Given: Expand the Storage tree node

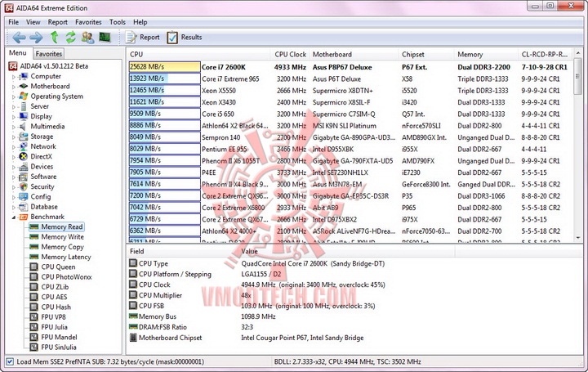Looking at the screenshot, I should pos(14,137).
